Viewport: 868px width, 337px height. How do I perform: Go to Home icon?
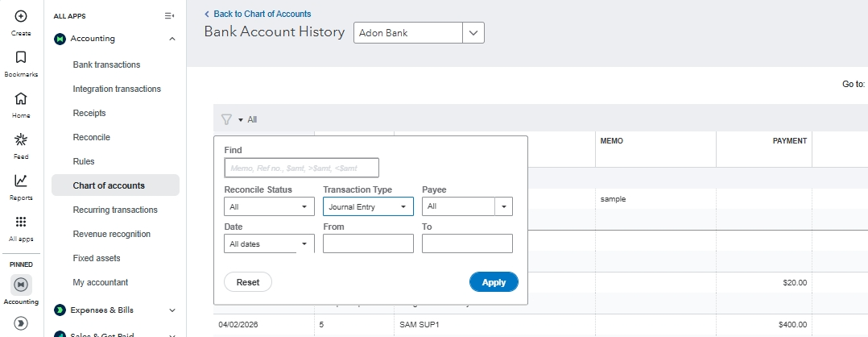pos(21,98)
